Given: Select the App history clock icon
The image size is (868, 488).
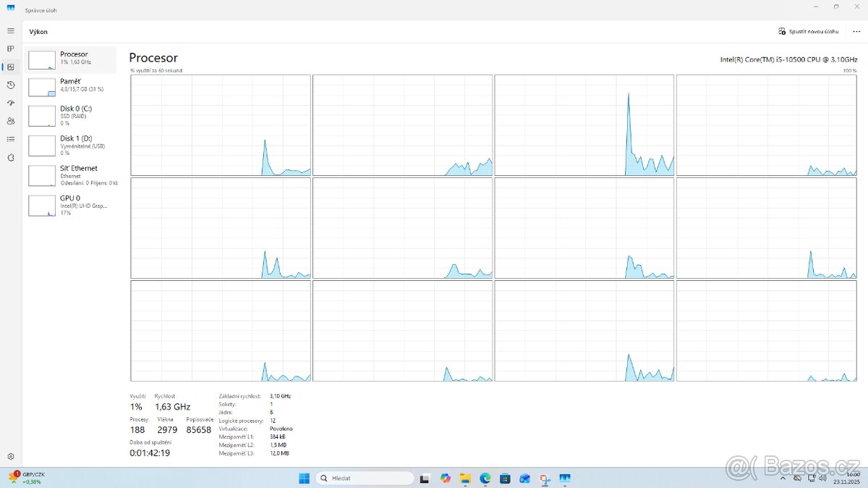Looking at the screenshot, I should click(10, 85).
